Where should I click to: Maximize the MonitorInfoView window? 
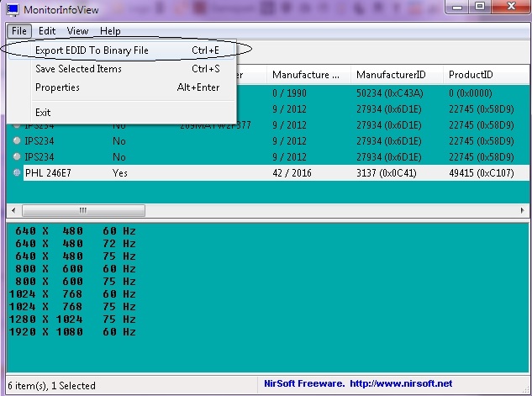(x=480, y=8)
